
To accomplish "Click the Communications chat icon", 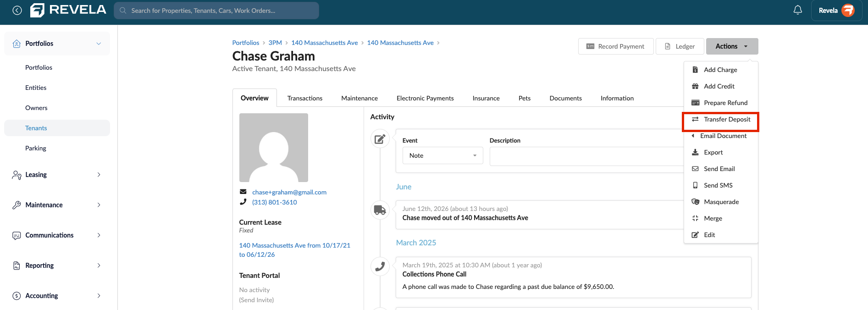I will [x=17, y=235].
